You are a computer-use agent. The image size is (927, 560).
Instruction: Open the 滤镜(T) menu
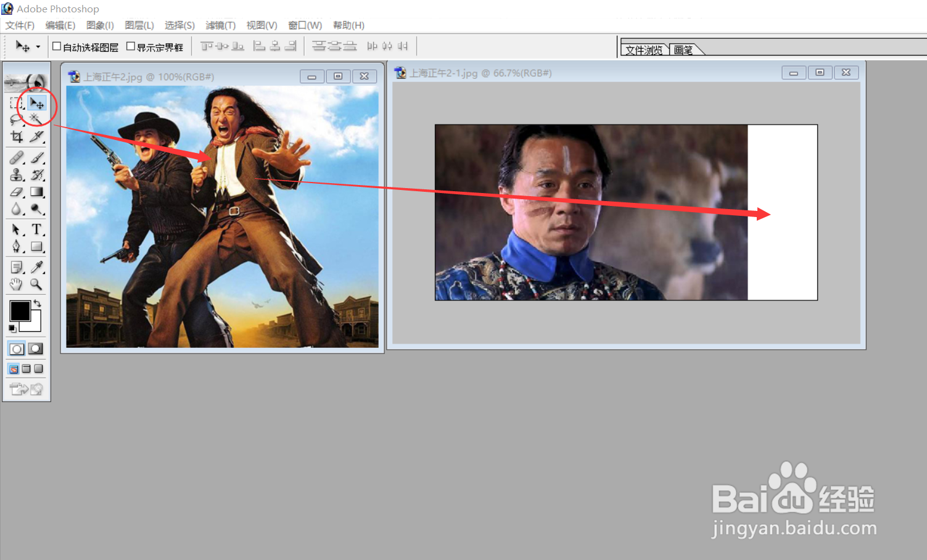tap(221, 25)
